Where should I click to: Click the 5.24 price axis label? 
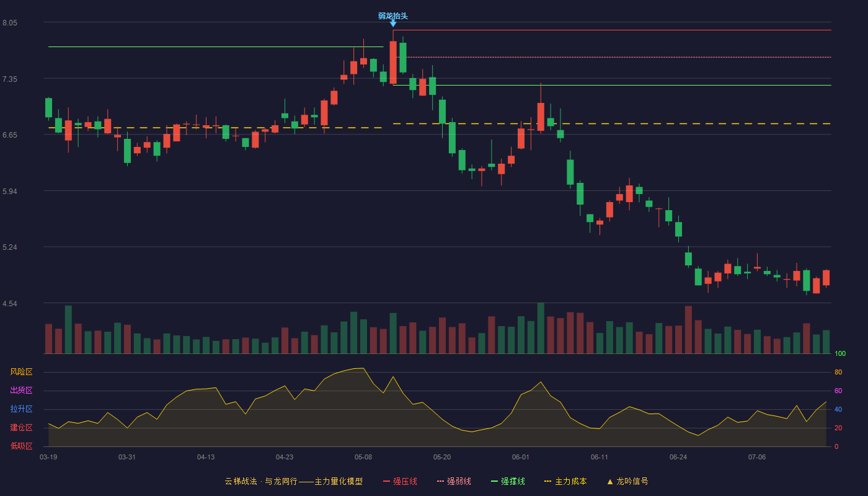[x=10, y=247]
